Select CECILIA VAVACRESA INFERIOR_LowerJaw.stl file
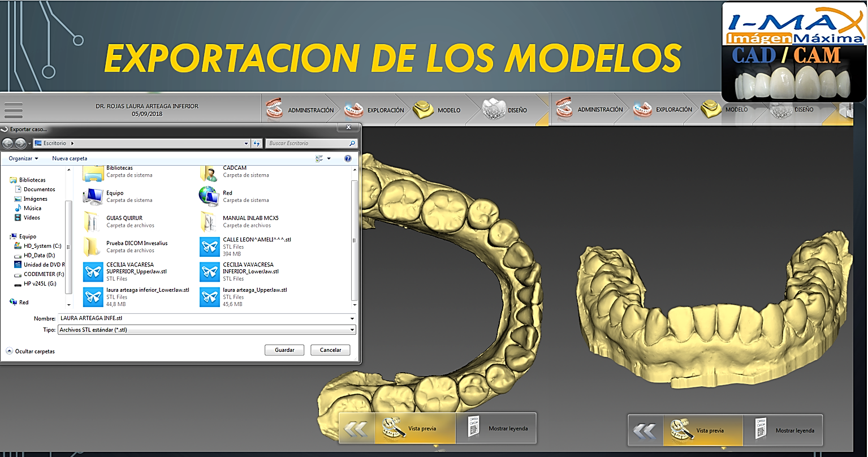This screenshot has width=868, height=457. [240, 271]
